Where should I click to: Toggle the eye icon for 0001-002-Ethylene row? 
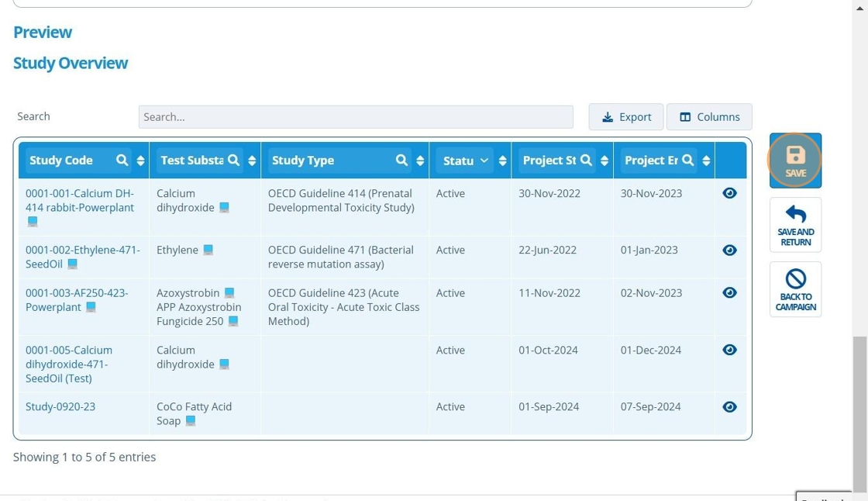pos(729,250)
